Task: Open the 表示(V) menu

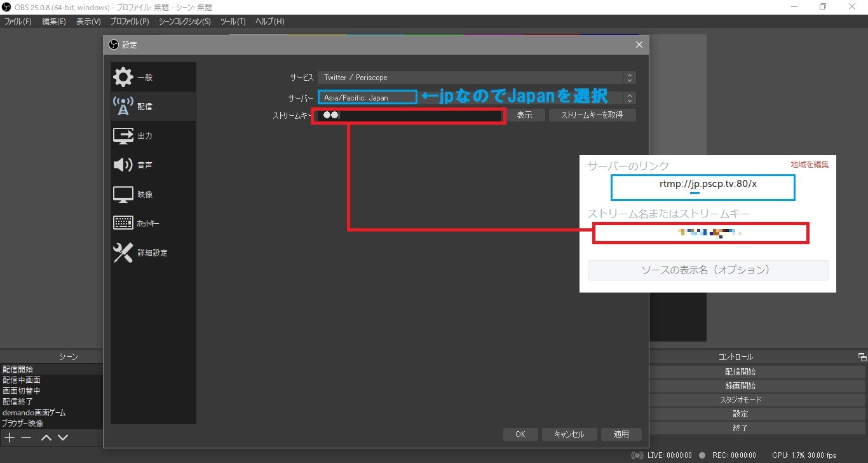Action: pyautogui.click(x=88, y=22)
